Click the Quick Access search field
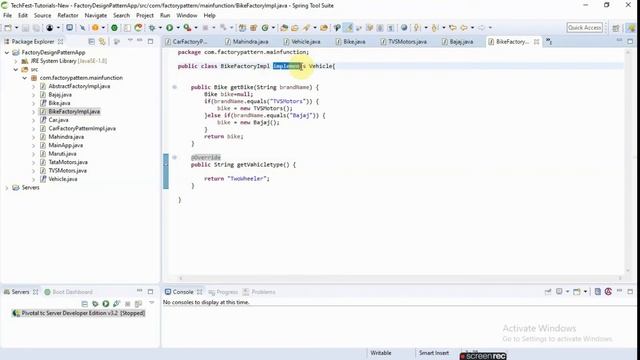This screenshot has width=640, height=360. pyautogui.click(x=584, y=28)
